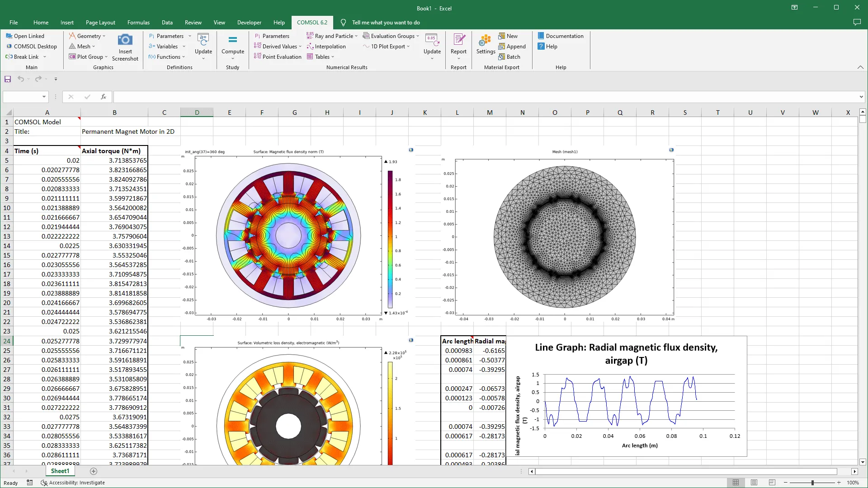Click the COMSOL Desktop button
The width and height of the screenshot is (868, 488).
[31, 47]
